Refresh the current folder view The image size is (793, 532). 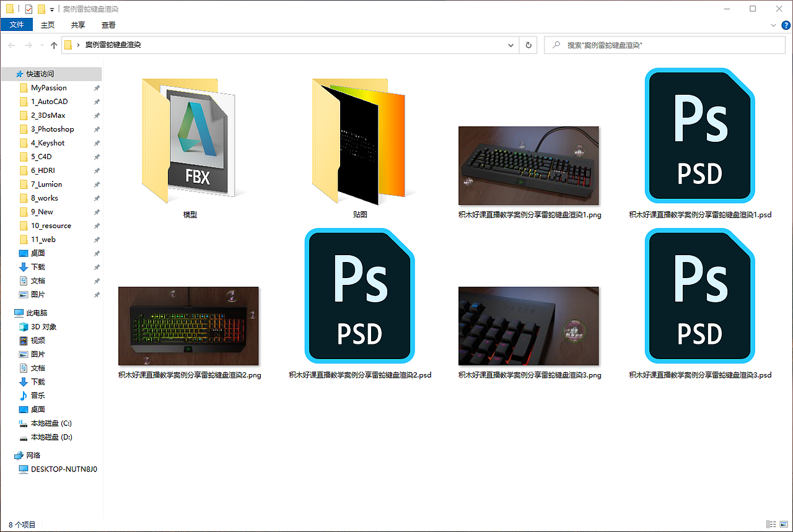[528, 45]
